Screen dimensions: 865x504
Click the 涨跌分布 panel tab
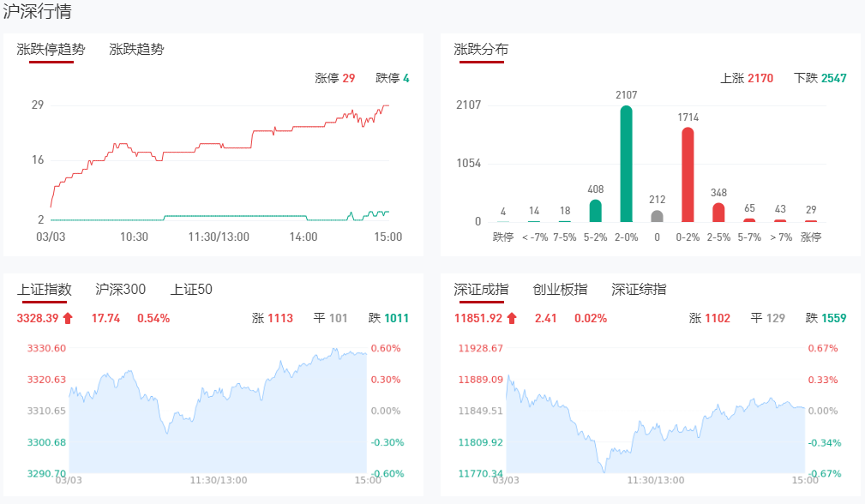point(481,50)
